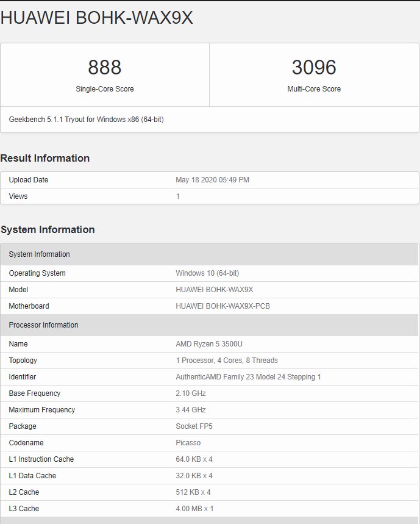The width and height of the screenshot is (420, 524).
Task: Select the multi-core score 3096
Action: [314, 67]
